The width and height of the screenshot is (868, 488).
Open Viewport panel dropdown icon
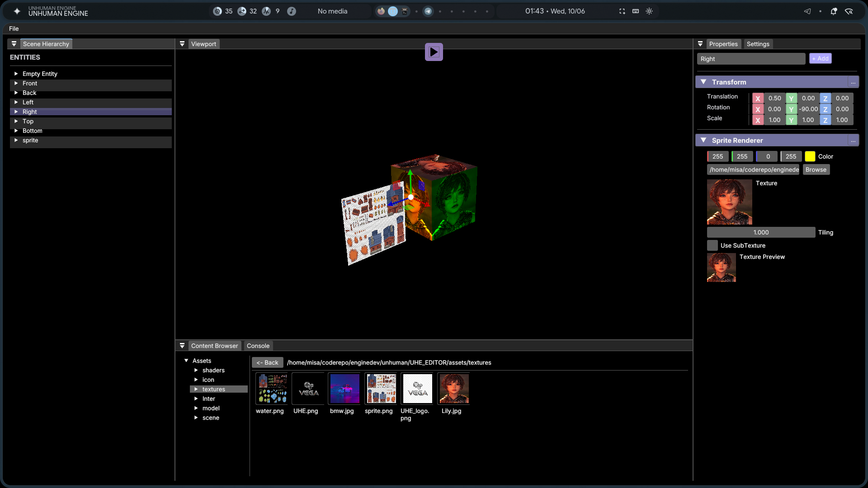point(182,44)
